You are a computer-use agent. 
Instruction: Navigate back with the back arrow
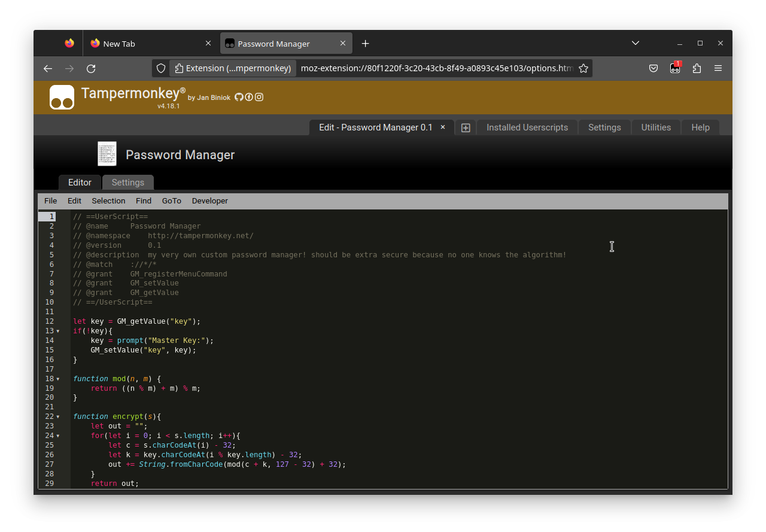[47, 68]
